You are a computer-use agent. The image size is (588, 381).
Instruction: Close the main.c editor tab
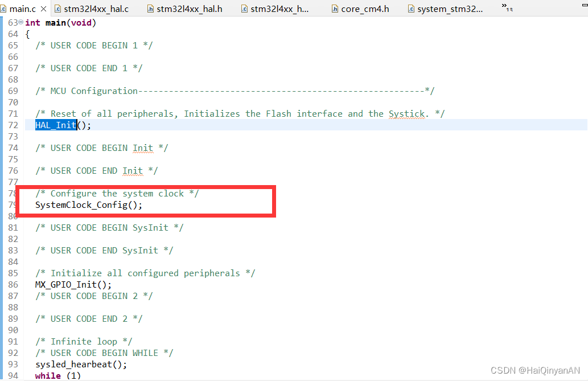tap(44, 9)
